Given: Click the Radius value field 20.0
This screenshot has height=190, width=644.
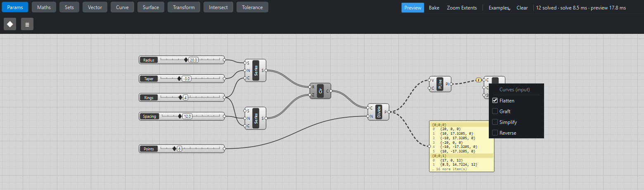Looking at the screenshot, I should 194,60.
